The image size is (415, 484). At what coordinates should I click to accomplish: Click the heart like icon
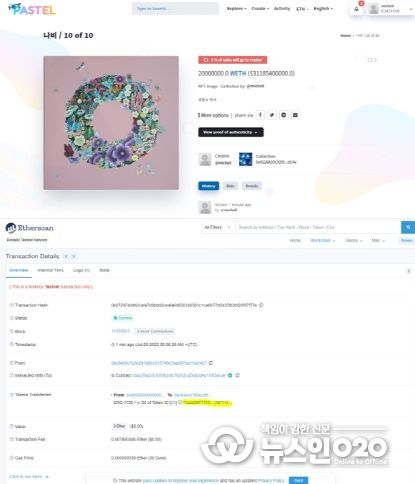pos(370,60)
